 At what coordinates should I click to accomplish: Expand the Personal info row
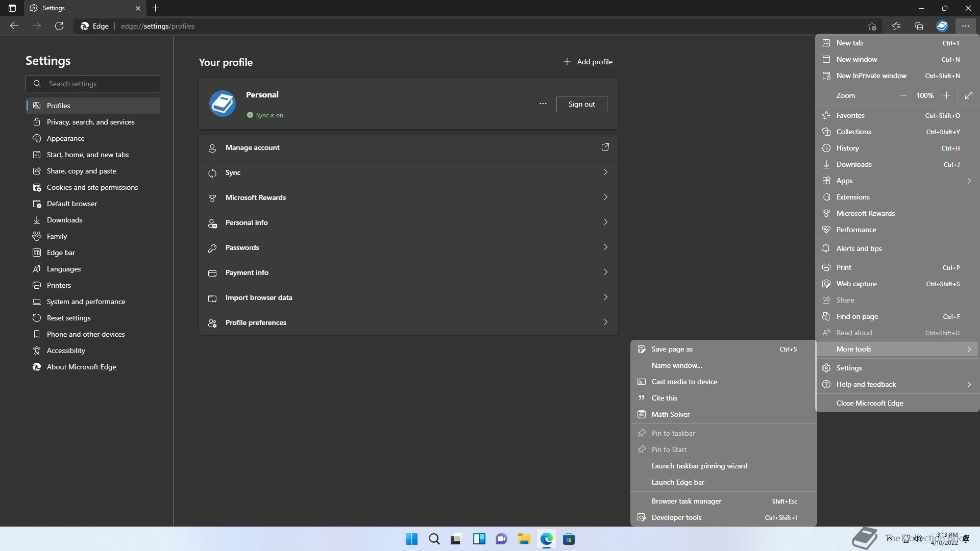coord(408,222)
